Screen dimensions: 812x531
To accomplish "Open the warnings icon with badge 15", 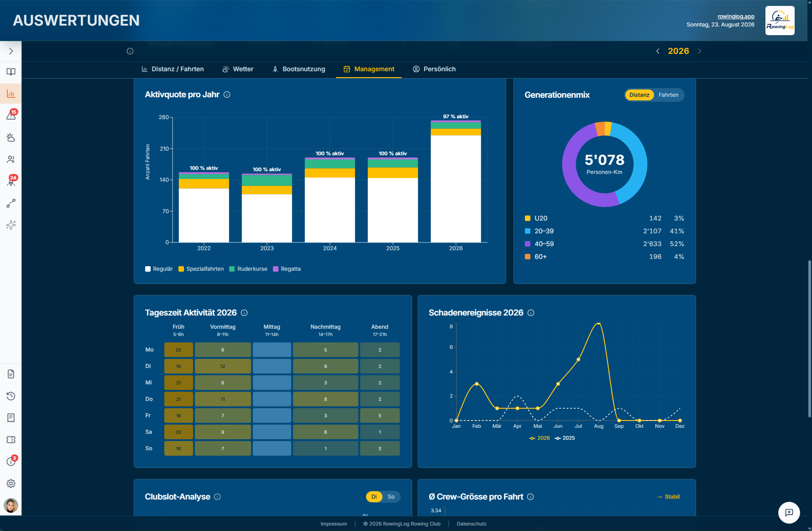I will coord(11,116).
